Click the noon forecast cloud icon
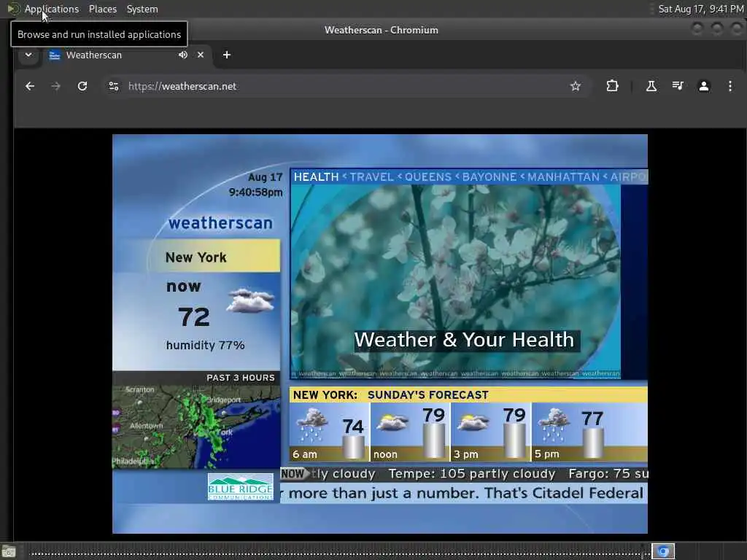This screenshot has height=560, width=747. [x=392, y=422]
